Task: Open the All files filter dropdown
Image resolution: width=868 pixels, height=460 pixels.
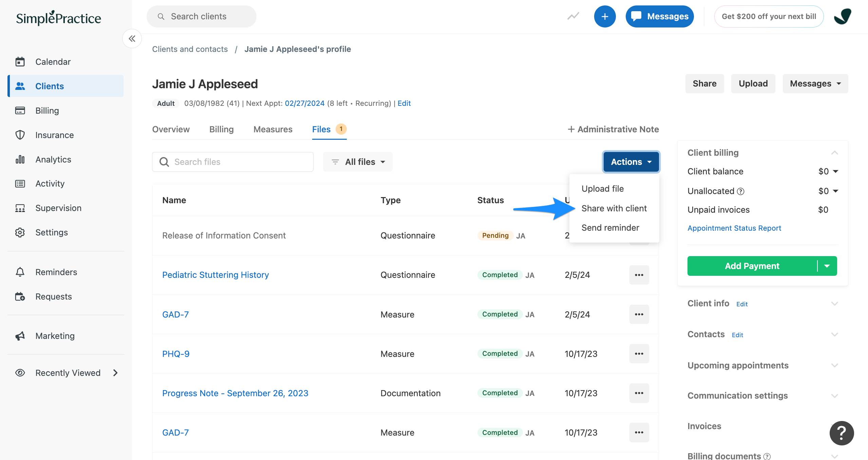Action: [x=358, y=162]
